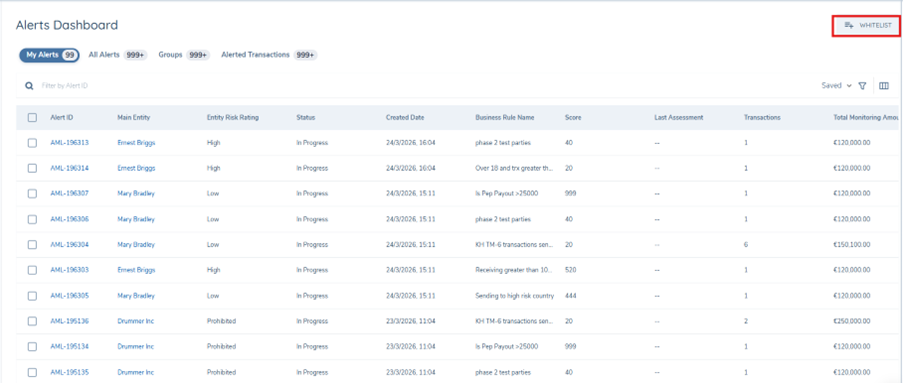Select score 520 in AML-196303 row

(570, 270)
